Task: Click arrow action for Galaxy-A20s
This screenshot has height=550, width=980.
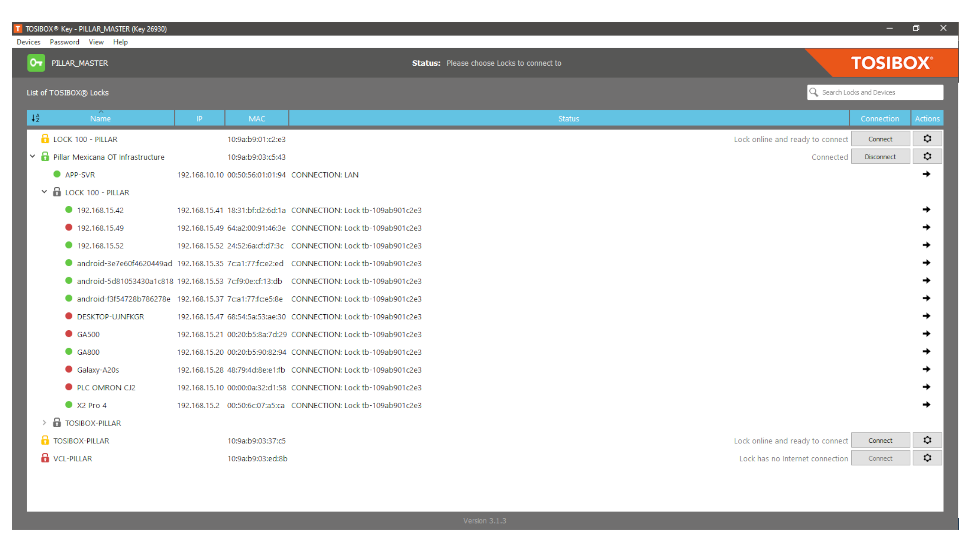Action: click(926, 370)
